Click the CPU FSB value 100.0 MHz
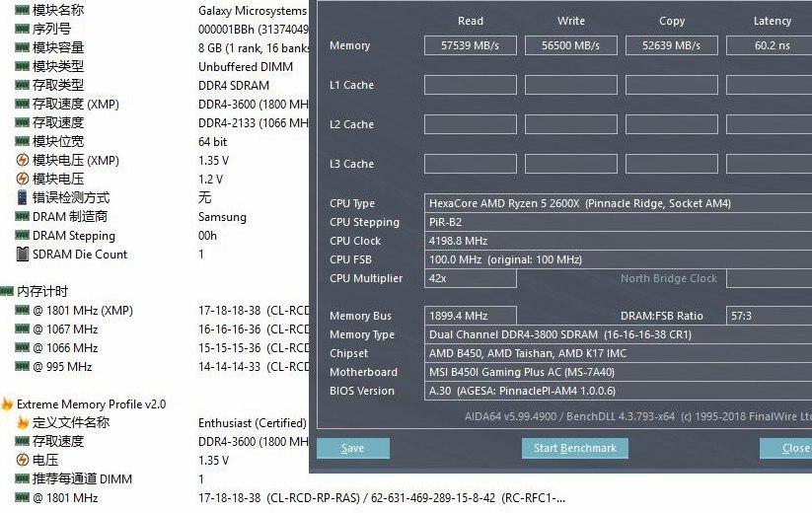 coord(619,259)
